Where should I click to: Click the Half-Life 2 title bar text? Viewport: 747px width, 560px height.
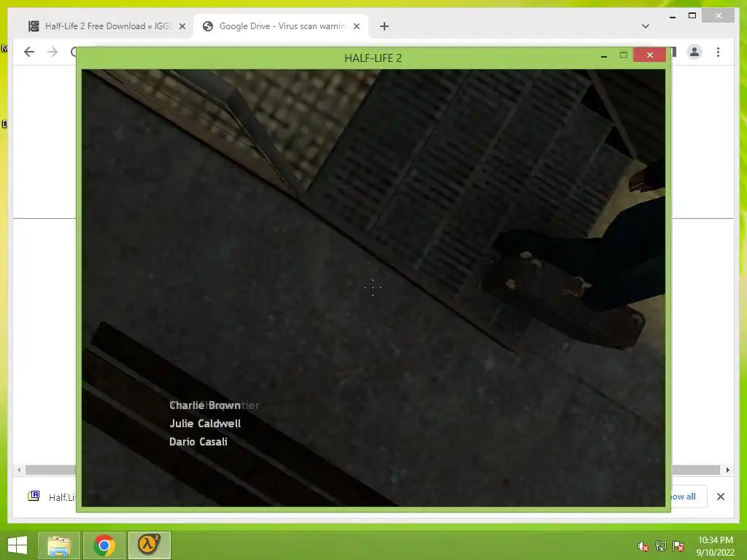[373, 58]
